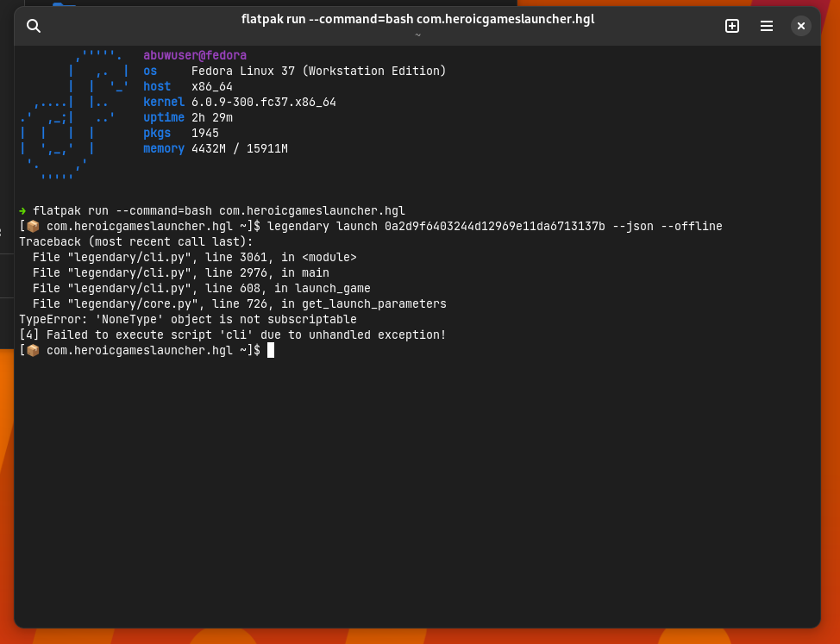This screenshot has height=644, width=840.
Task: Click the pkgs count '1945'
Action: click(205, 134)
